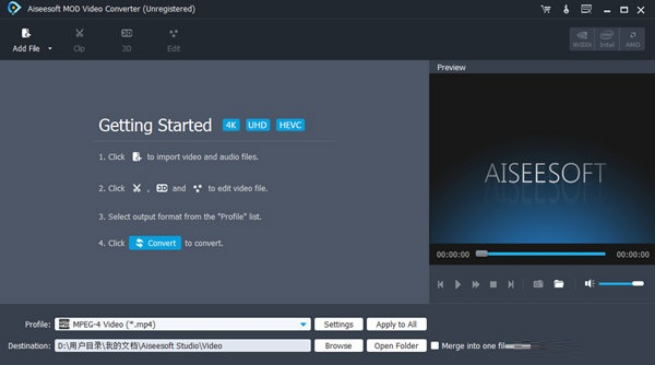Screen dimensions: 657x365
Task: Click the Destination path field
Action: tap(183, 346)
